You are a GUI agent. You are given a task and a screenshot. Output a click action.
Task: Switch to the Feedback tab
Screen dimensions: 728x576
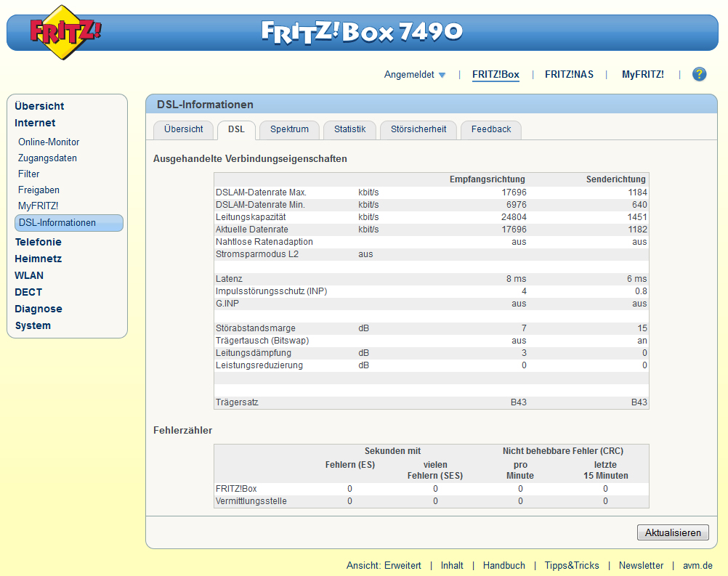[490, 129]
